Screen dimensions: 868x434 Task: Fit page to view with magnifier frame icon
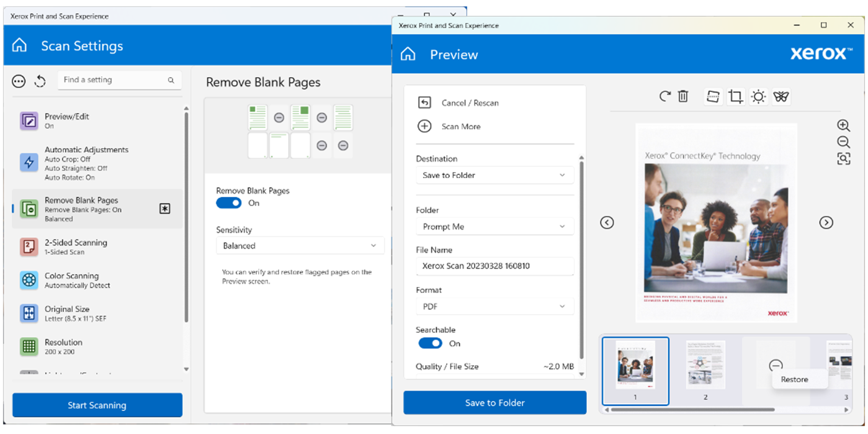(843, 159)
